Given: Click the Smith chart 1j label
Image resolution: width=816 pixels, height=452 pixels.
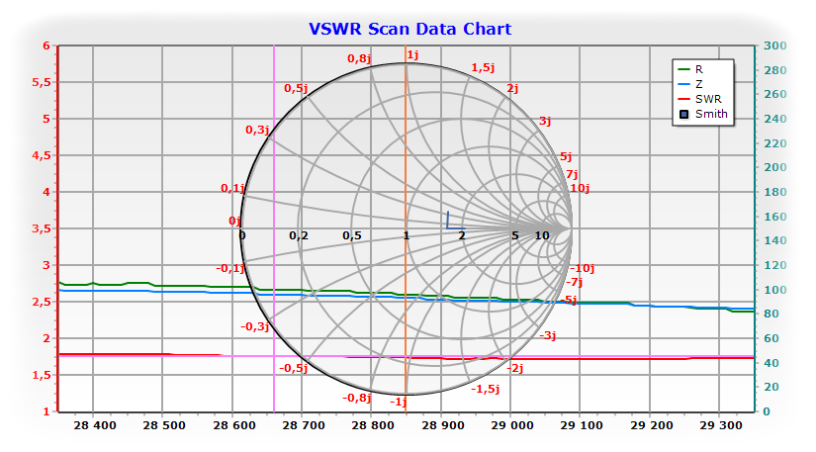Looking at the screenshot, I should [x=413, y=55].
